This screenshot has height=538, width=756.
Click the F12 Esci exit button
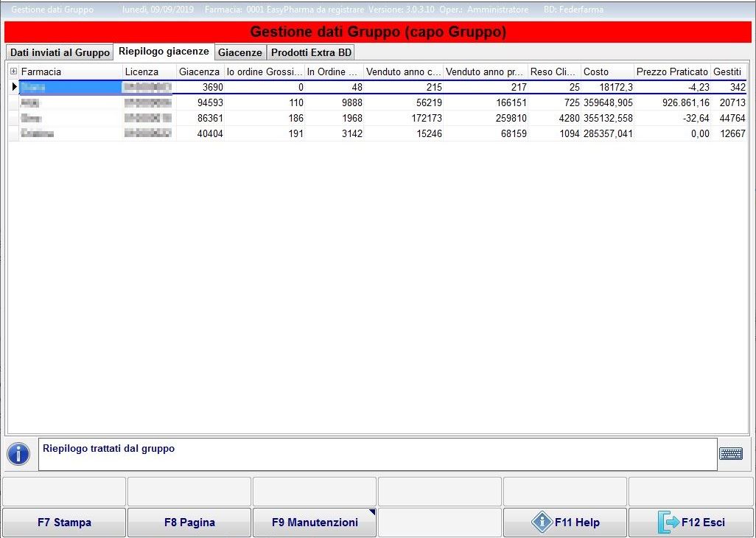click(690, 523)
